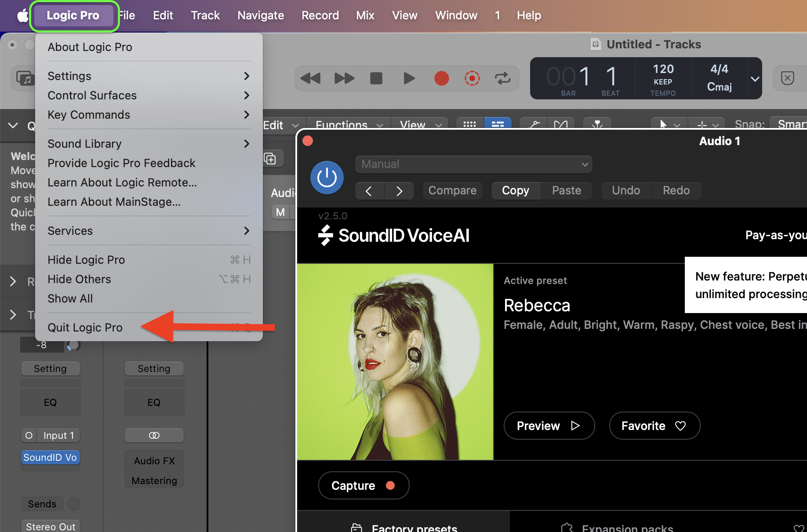Collapse the Quick Help disclosure chevron
Screen dimensions: 807x532
(13, 126)
